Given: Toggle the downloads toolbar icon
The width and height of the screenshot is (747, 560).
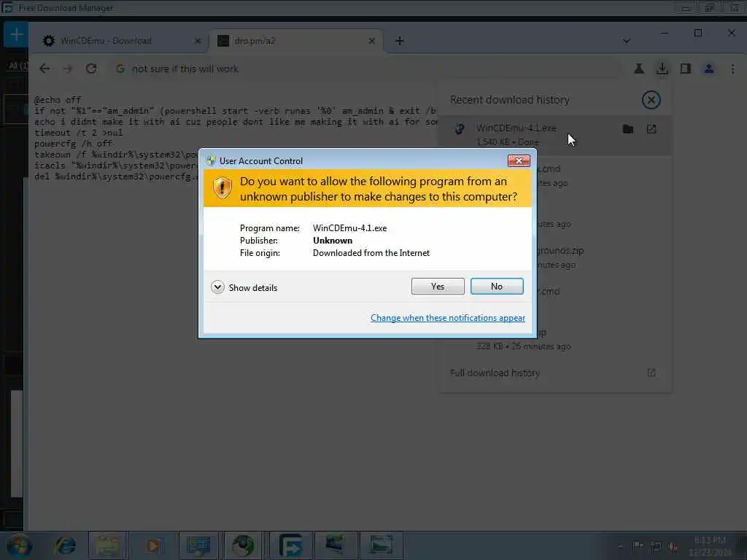Looking at the screenshot, I should [662, 69].
